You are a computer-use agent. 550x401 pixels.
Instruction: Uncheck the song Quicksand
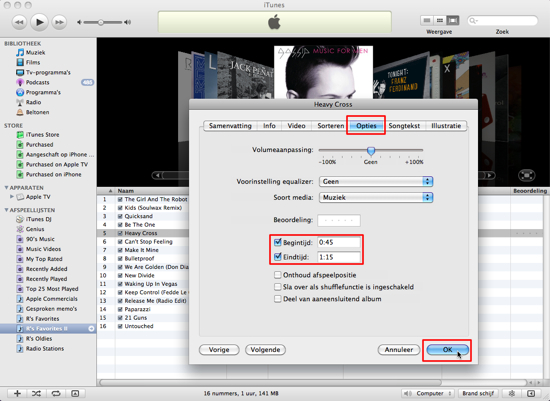pyautogui.click(x=120, y=216)
